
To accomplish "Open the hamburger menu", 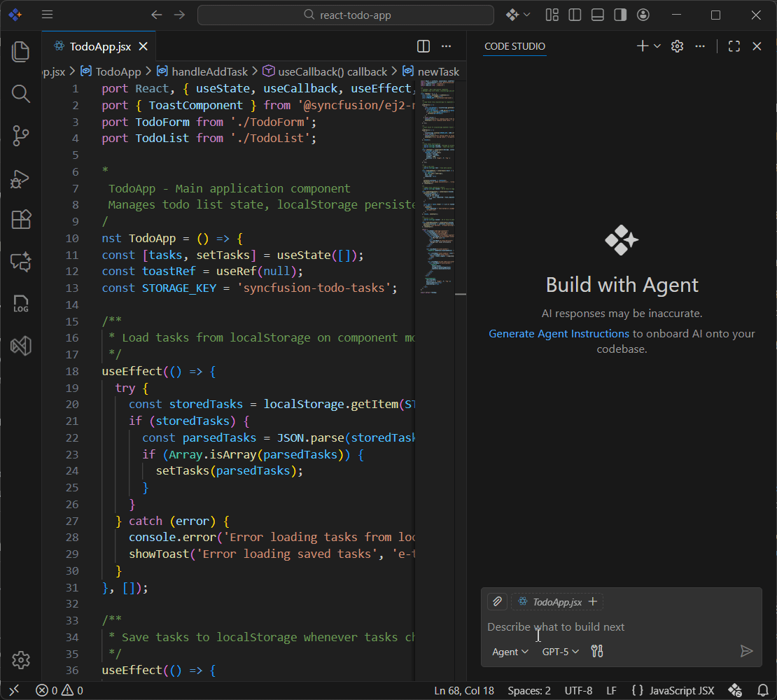I will point(48,15).
